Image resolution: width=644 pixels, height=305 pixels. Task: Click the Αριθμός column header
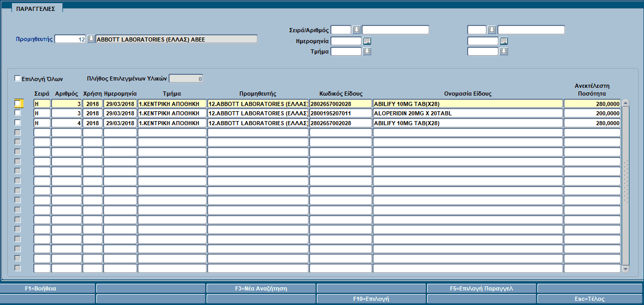[67, 94]
